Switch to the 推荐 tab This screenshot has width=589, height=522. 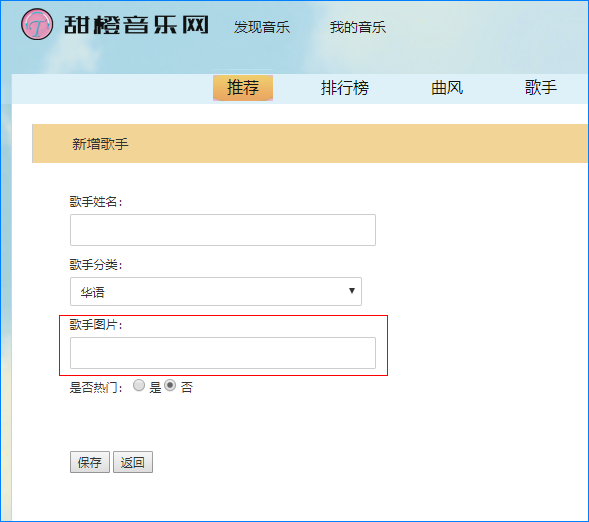pos(243,88)
